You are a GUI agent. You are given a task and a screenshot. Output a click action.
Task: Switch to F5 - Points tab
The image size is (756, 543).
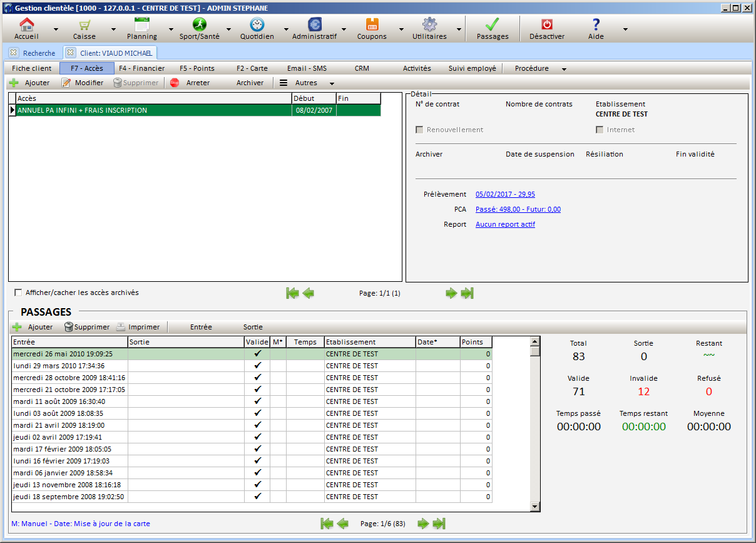[x=197, y=68]
